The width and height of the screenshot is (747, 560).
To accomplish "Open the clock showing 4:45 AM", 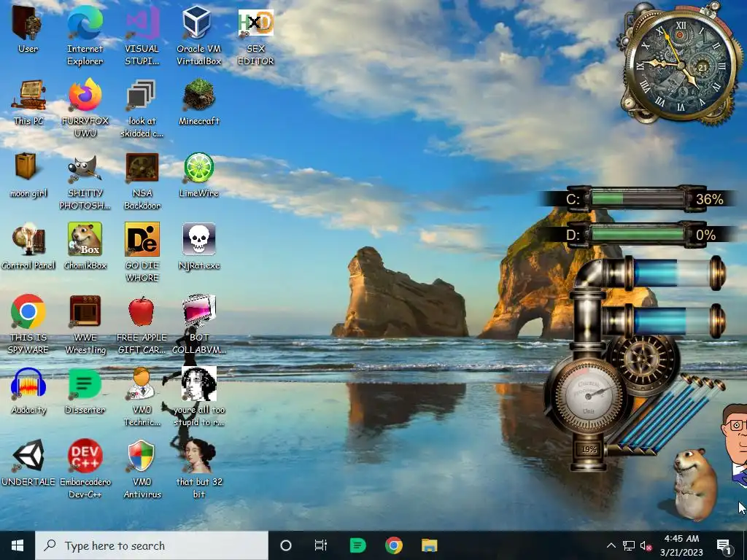I will click(x=682, y=545).
